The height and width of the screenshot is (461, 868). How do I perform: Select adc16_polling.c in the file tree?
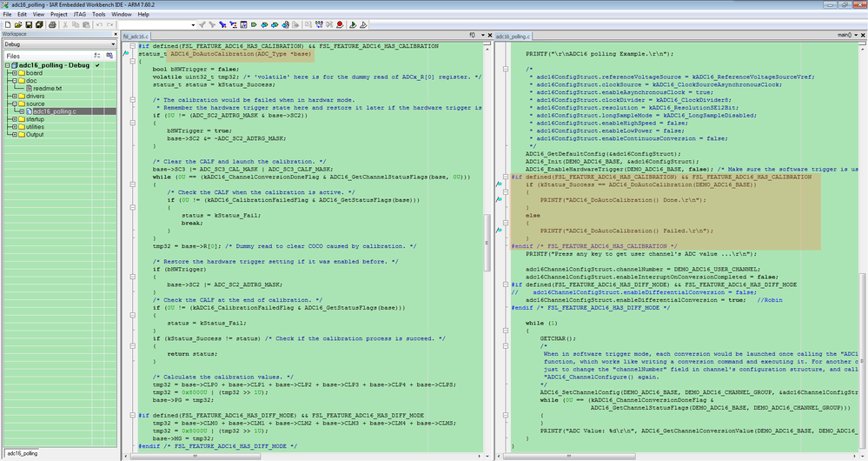click(x=54, y=111)
